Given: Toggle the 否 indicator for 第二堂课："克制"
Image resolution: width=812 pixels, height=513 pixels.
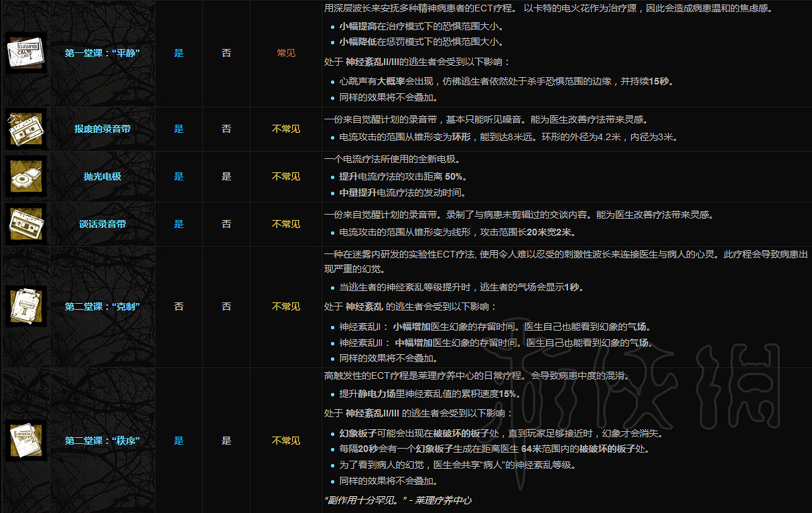Looking at the screenshot, I should [179, 306].
